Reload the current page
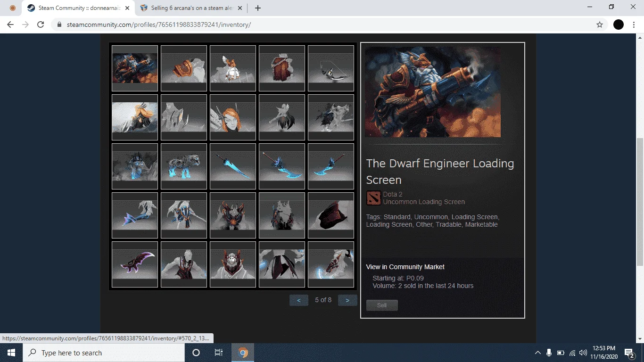644x362 pixels. coord(41,25)
